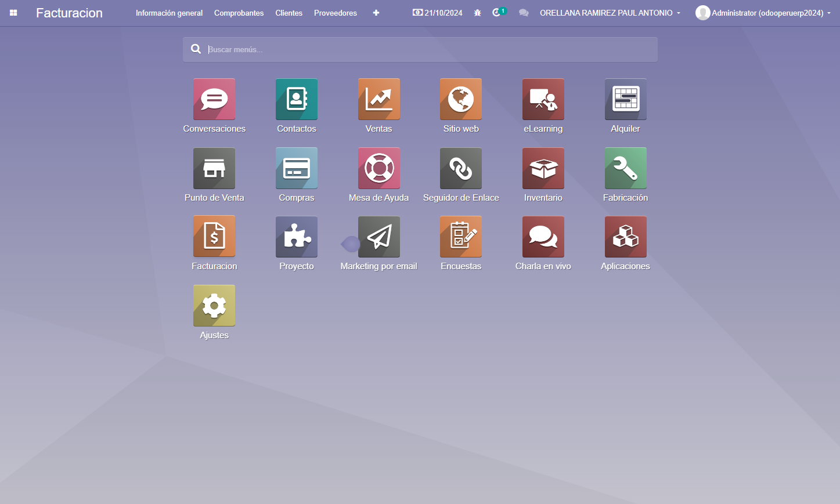Viewport: 840px width, 504px height.
Task: Click the Facturacion title in the navbar
Action: (x=69, y=13)
